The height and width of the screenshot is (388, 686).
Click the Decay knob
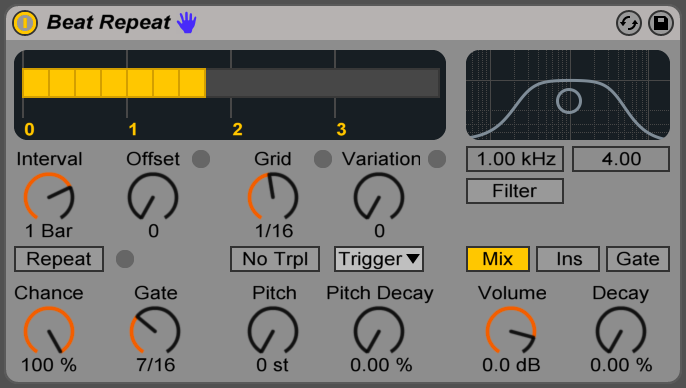(621, 330)
